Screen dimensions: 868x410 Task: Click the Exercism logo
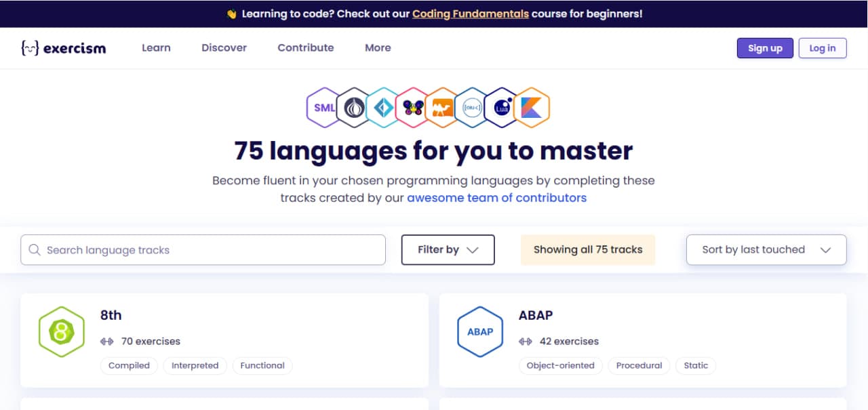[64, 48]
